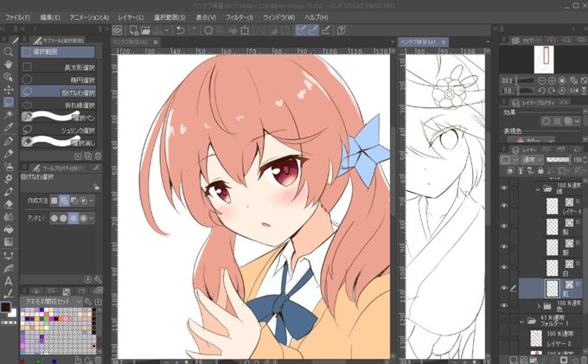Open the layer effect dropdown arrow
Image resolution: width=588 pixels, height=364 pixels.
click(577, 121)
